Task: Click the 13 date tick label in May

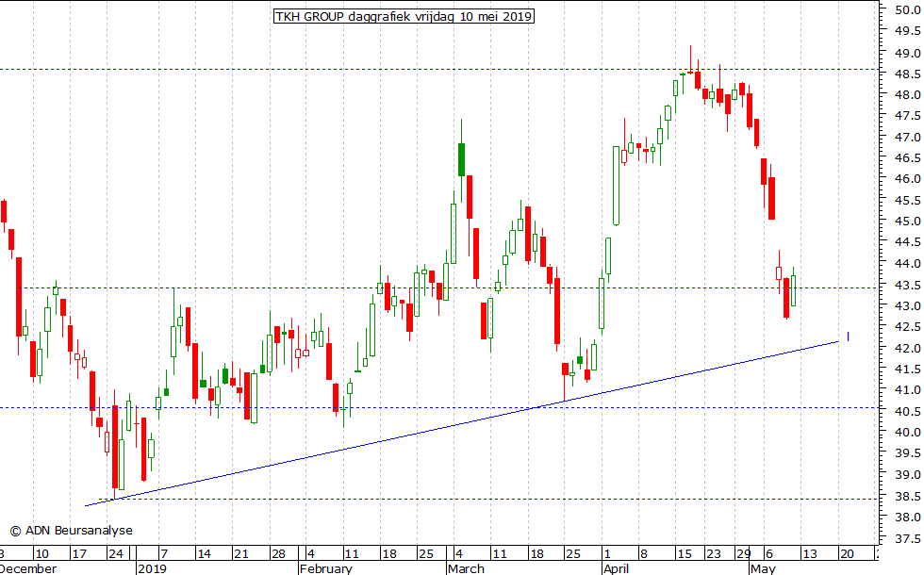Action: click(x=810, y=554)
